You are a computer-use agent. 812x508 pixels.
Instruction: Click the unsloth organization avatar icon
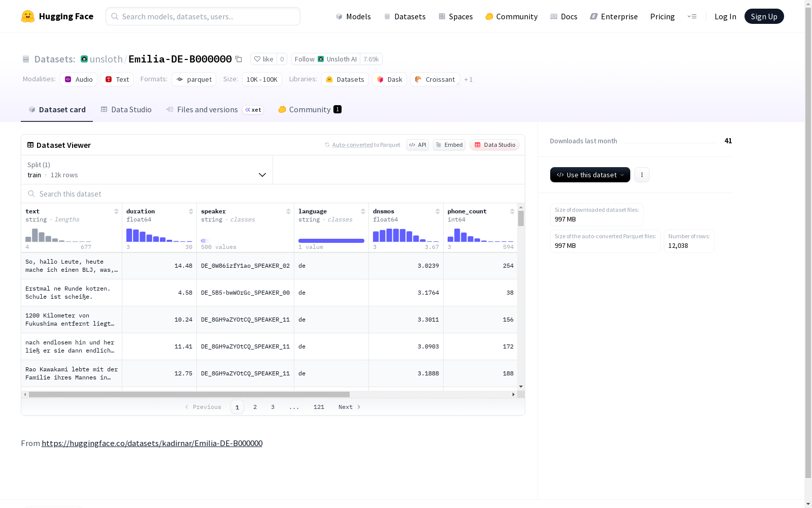[x=84, y=59]
